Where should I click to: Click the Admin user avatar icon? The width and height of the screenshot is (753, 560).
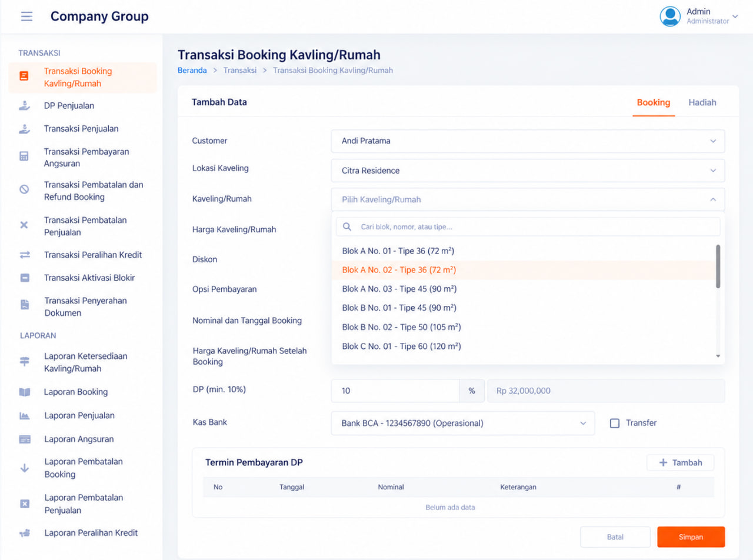point(670,16)
